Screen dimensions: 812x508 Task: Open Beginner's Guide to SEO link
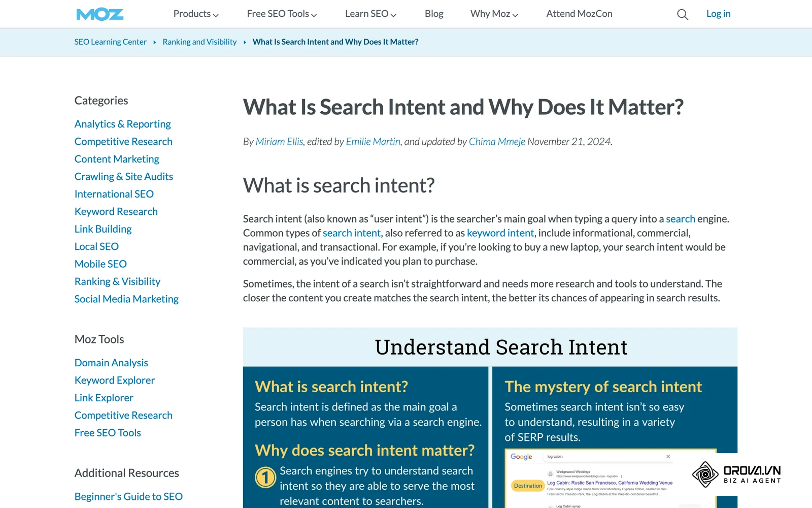click(128, 496)
